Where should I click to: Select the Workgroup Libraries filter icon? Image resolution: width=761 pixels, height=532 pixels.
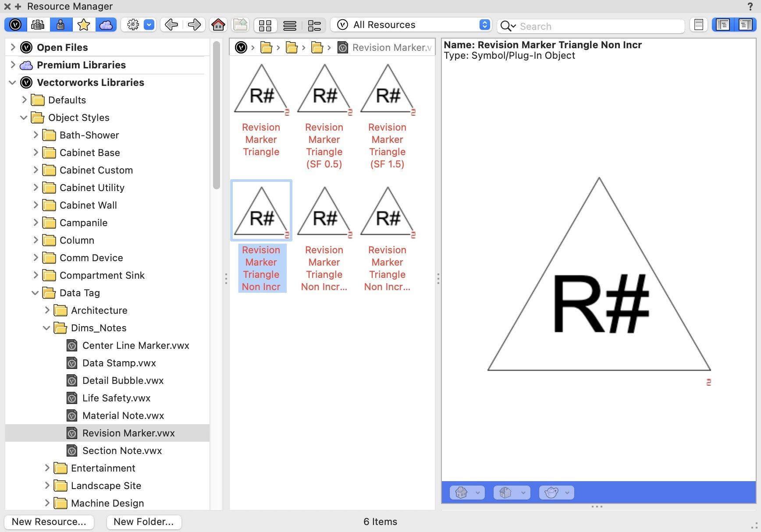[38, 25]
